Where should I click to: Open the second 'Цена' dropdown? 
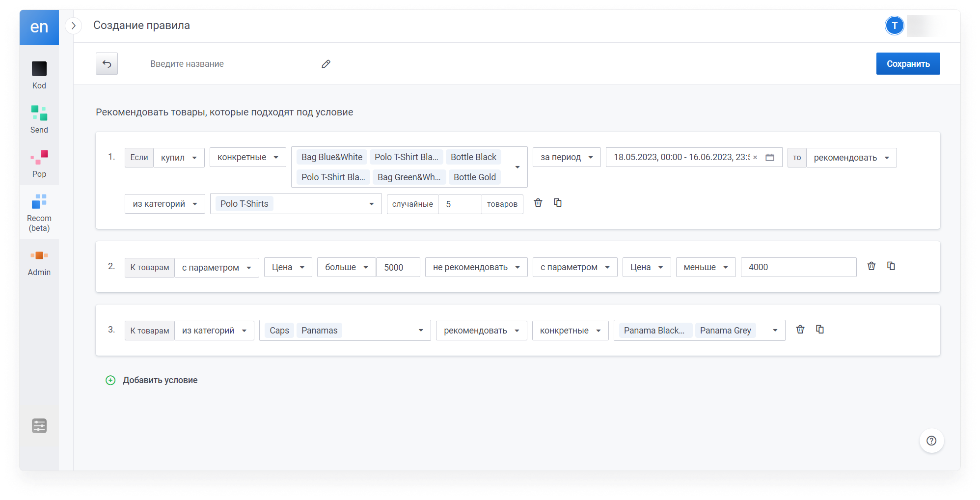pos(647,268)
